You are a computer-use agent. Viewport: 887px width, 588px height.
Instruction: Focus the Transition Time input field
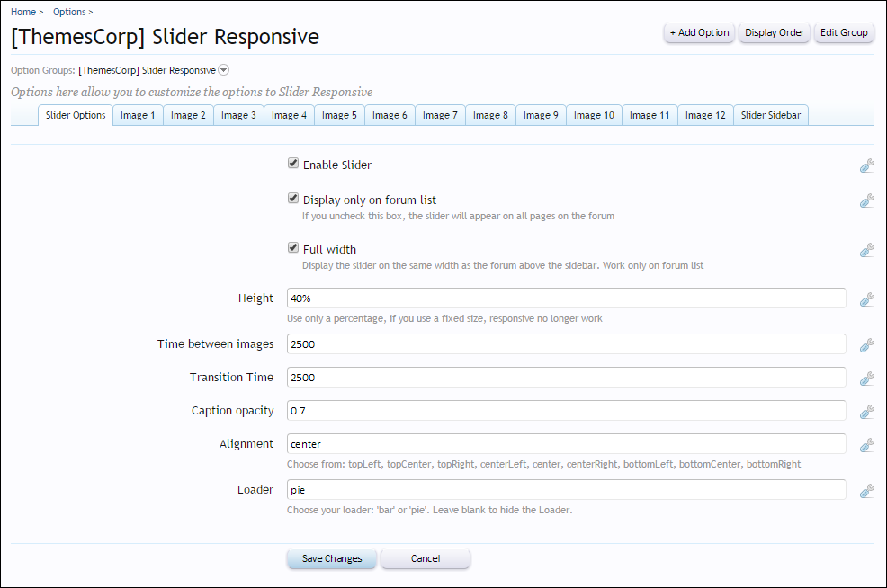(x=566, y=377)
